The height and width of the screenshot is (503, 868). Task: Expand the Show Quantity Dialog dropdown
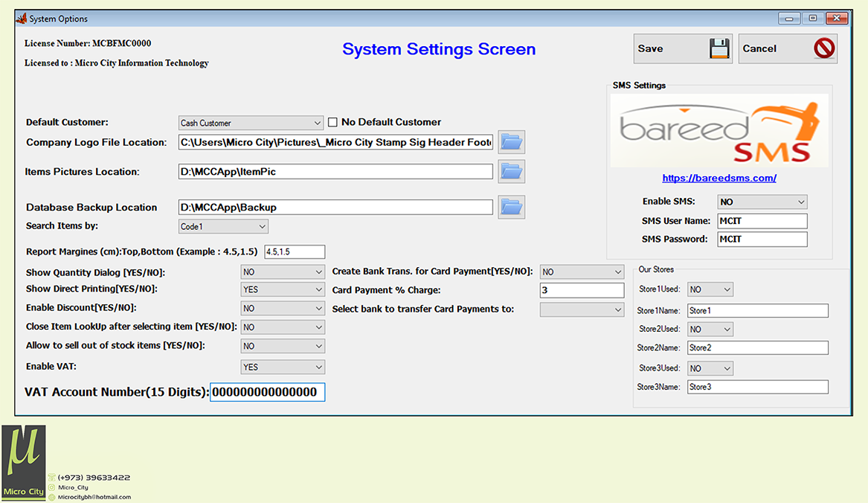point(283,272)
